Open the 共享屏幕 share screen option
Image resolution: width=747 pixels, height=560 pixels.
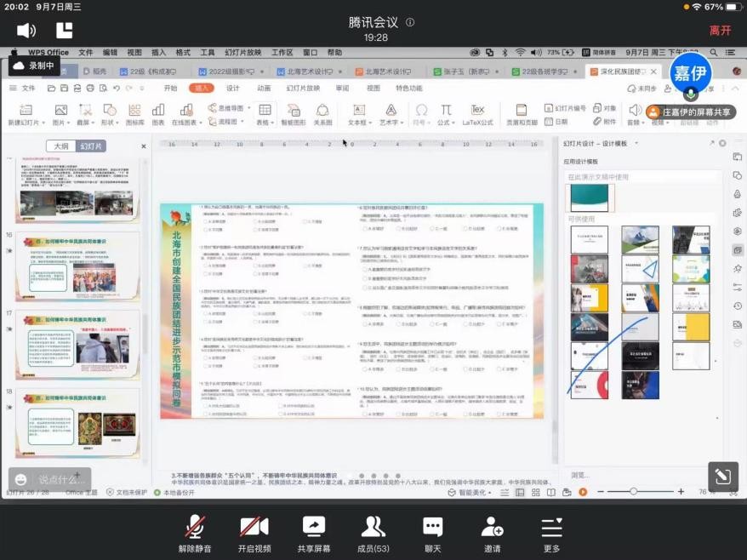(x=313, y=533)
